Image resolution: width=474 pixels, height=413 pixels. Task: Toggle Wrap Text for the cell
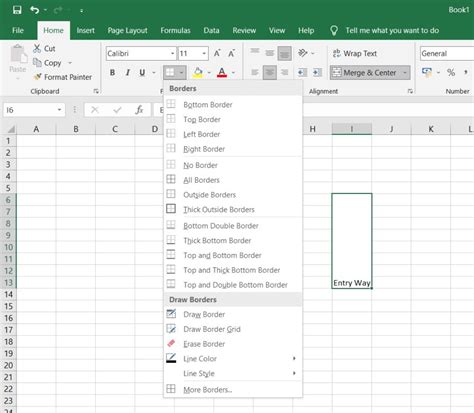(x=355, y=53)
